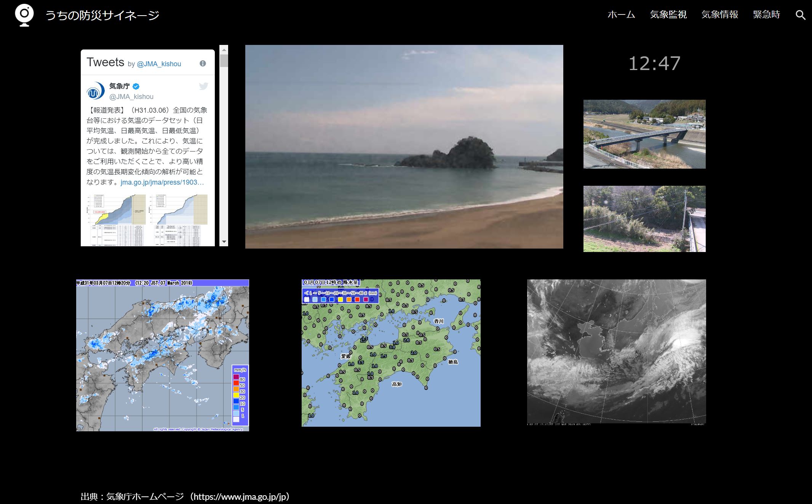
Task: Open the Shikoku precipitation amount map
Action: (x=391, y=353)
